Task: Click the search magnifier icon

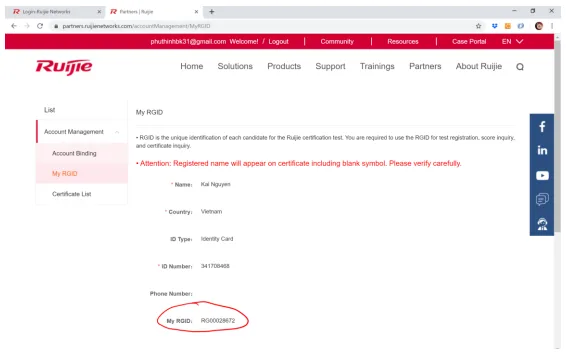Action: tap(519, 67)
